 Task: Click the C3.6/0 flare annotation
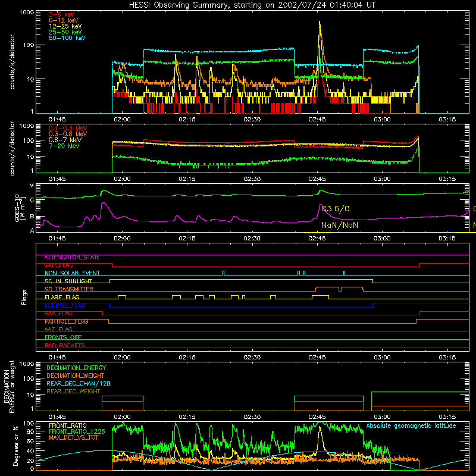point(336,209)
